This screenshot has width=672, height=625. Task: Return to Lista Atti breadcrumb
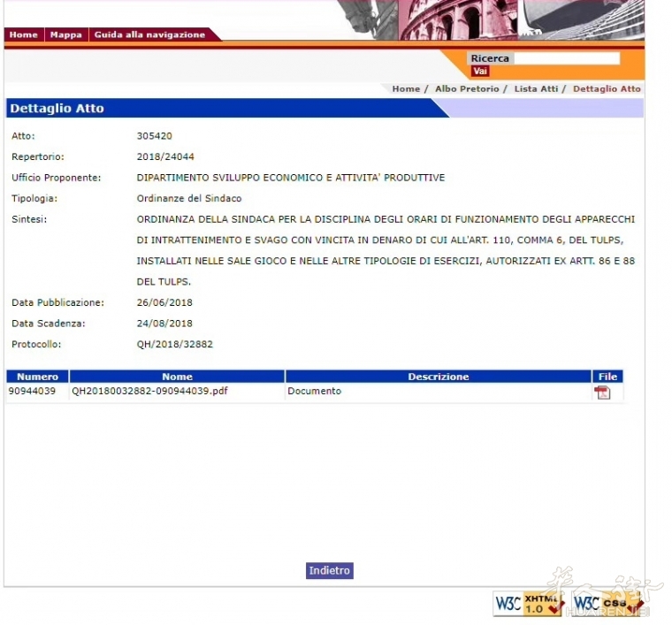536,89
